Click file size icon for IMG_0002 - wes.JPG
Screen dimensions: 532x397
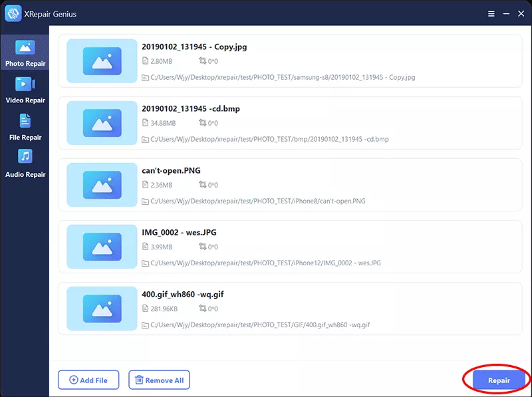146,247
